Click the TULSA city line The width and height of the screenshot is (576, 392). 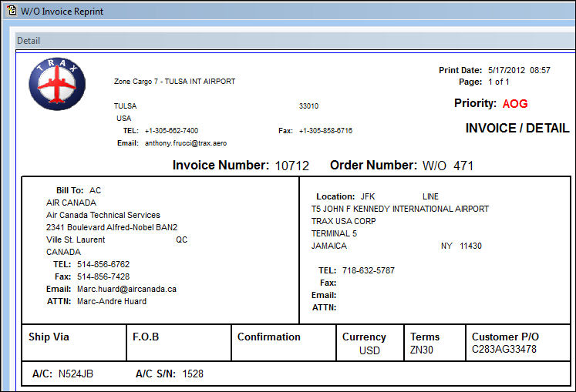[x=125, y=106]
